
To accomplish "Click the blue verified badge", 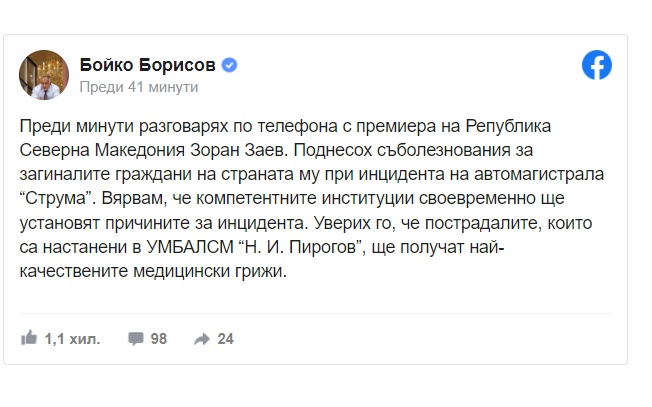I will pyautogui.click(x=230, y=65).
